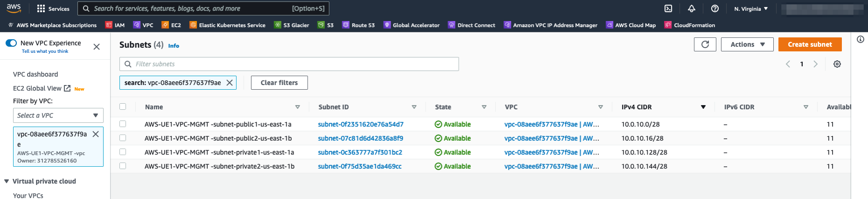Go to the next page of subnets
Screen dimensions: 868x199
[816, 64]
